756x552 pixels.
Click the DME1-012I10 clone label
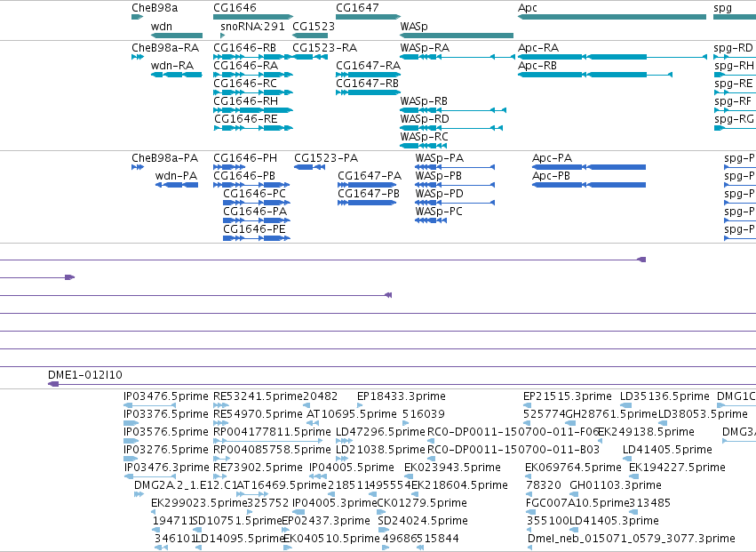[x=85, y=375]
